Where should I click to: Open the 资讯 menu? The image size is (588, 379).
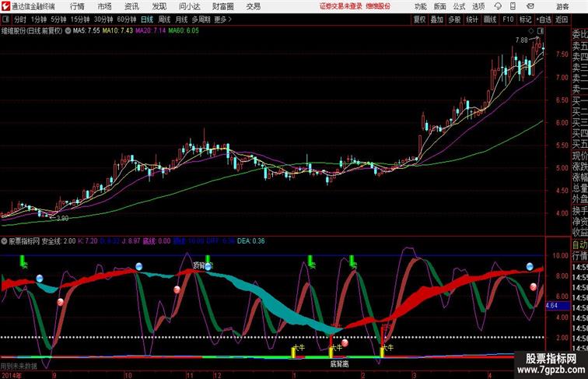coord(131,6)
